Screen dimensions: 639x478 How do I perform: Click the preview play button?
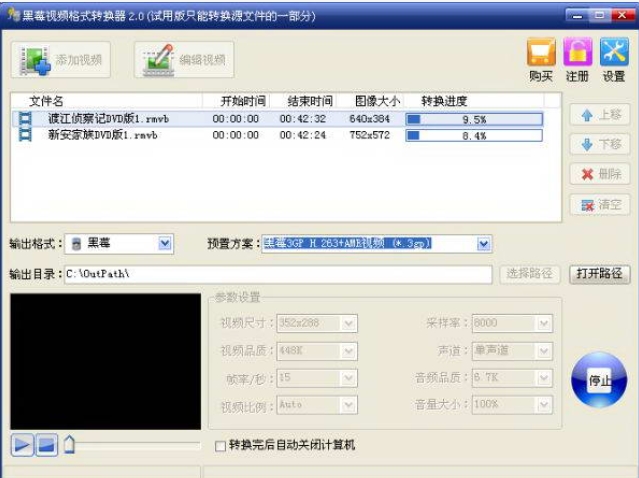pos(22,445)
